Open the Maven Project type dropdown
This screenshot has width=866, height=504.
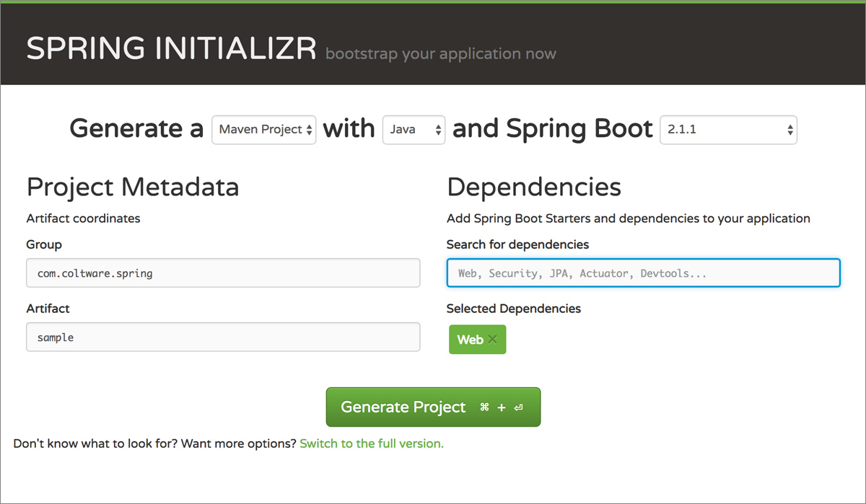(263, 130)
